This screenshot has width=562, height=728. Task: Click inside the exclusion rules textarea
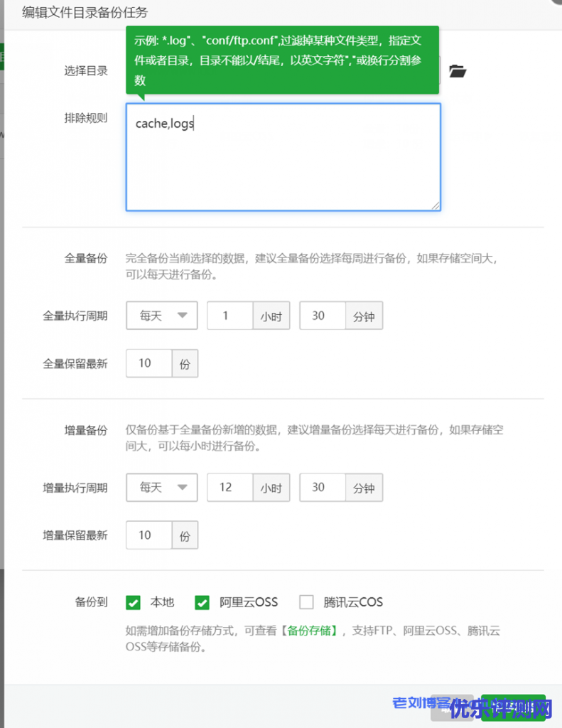[x=283, y=157]
